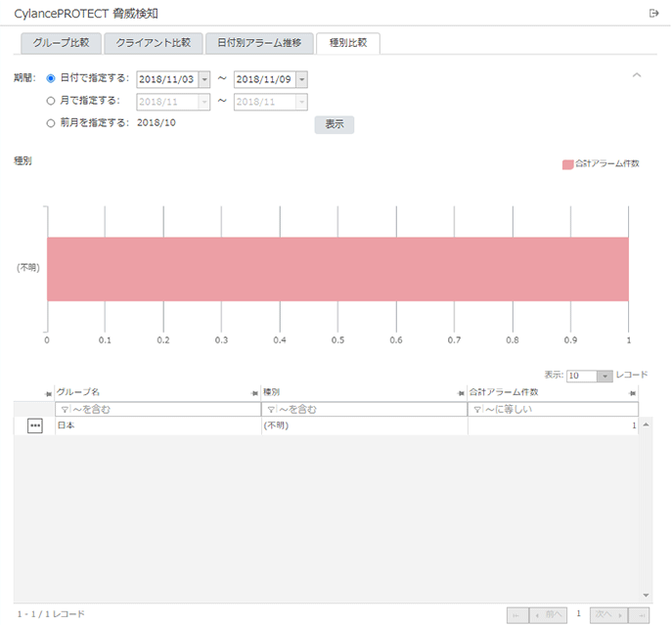
Task: Select 前月を指定する radio button
Action: point(51,123)
